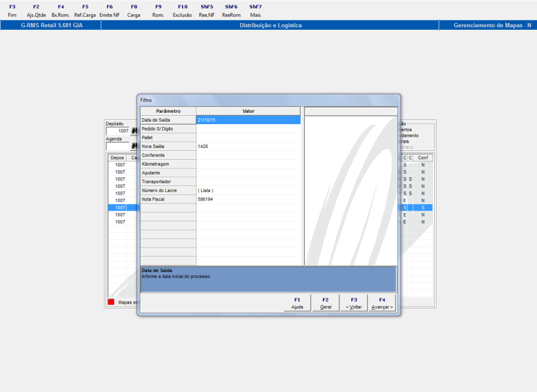
Task: Choose ShF6 ReeRom toolbar item
Action: coord(231,11)
